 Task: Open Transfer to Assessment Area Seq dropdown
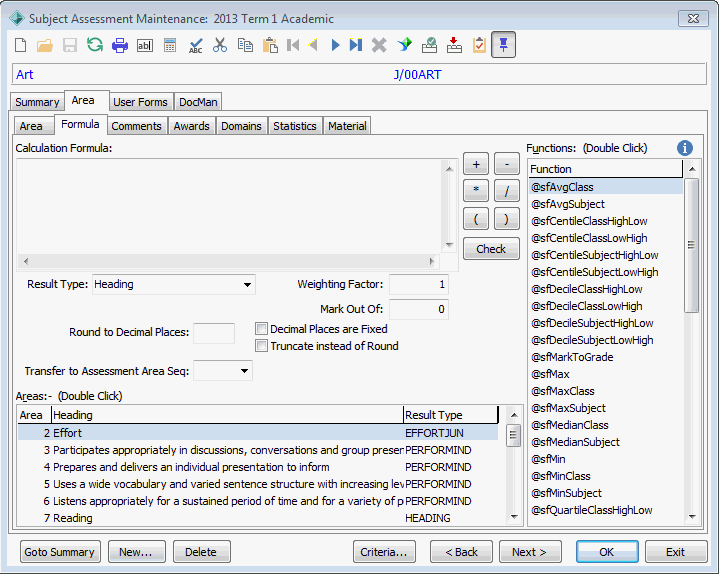[245, 371]
